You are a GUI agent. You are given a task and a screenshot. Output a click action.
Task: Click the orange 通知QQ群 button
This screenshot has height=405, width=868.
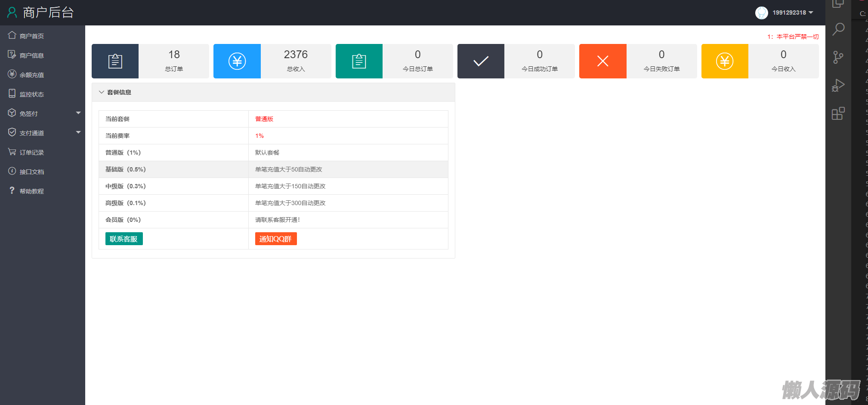(275, 239)
